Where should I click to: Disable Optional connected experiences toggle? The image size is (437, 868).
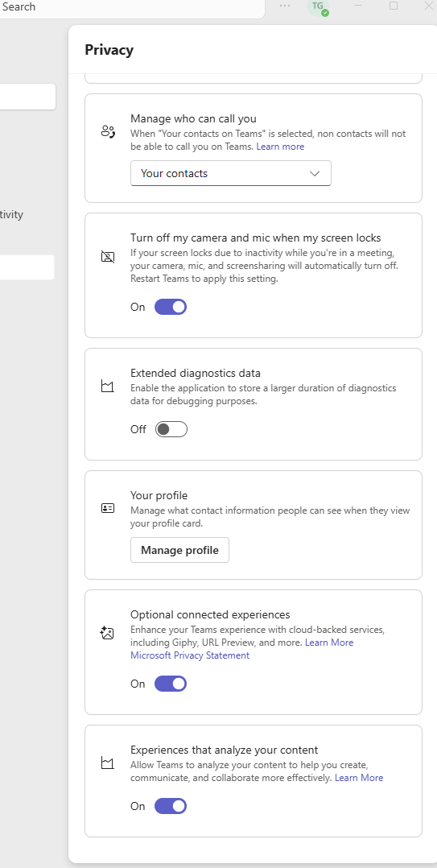click(x=171, y=684)
